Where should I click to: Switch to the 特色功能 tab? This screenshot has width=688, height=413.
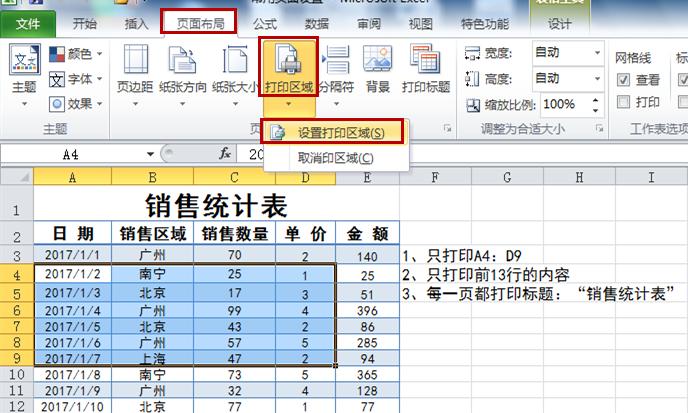(x=485, y=24)
